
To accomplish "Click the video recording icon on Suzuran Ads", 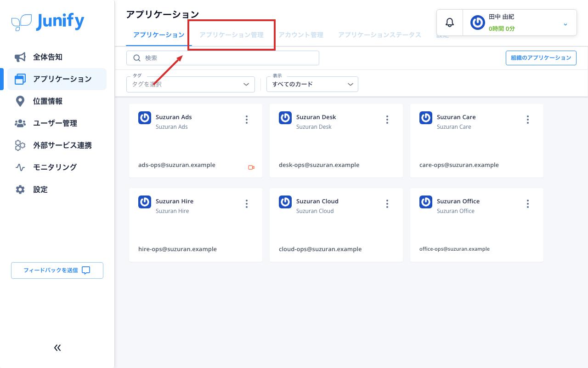I will pyautogui.click(x=251, y=167).
